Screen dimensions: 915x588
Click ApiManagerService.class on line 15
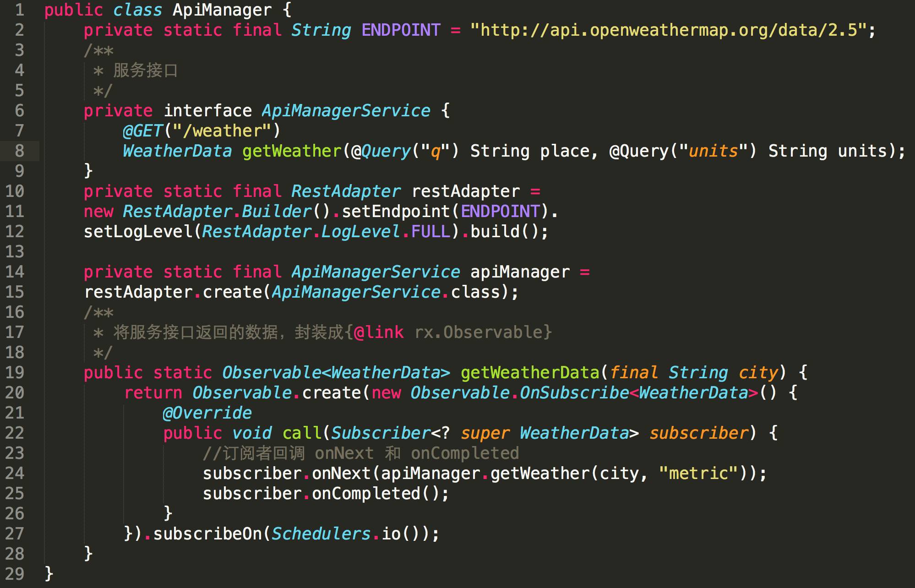pos(386,292)
